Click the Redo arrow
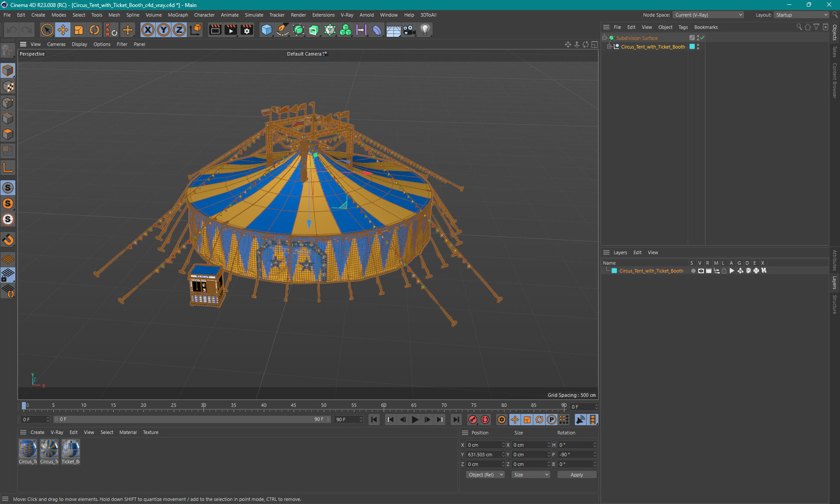Screen dimensions: 840x504 pos(27,30)
